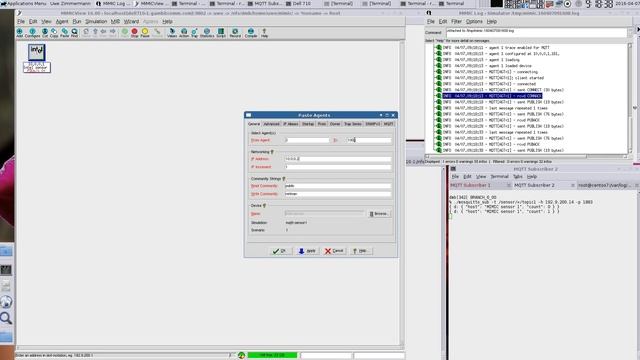
Task: Switch to the SNMPv3 tab in dialog
Action: [373, 124]
